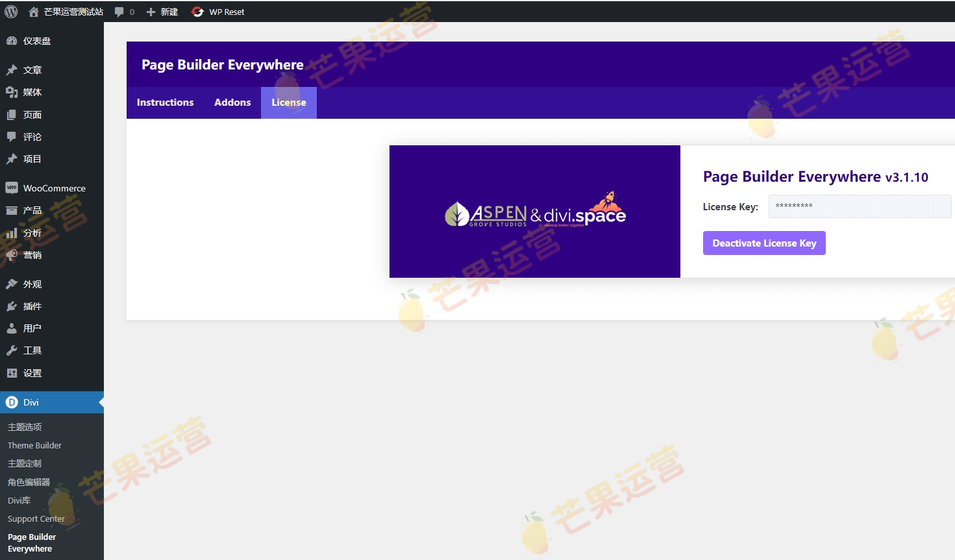Viewport: 955px width, 560px height.
Task: Switch to the Addons tab
Action: pos(232,102)
